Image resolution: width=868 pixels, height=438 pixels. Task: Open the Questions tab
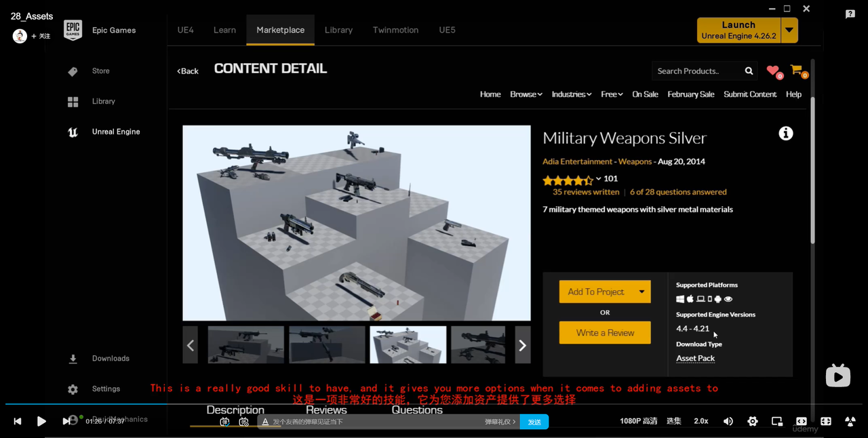(417, 410)
